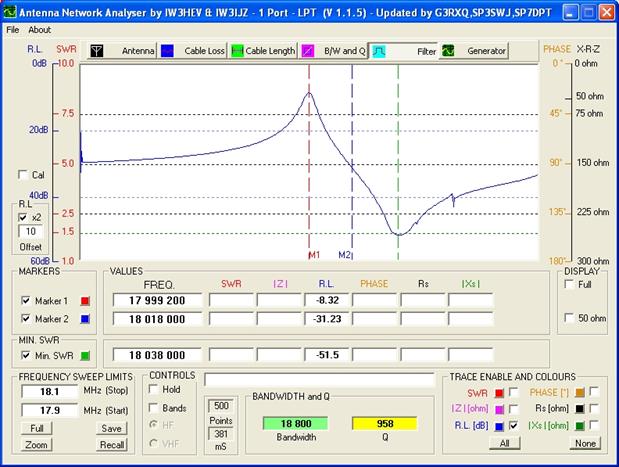This screenshot has height=467, width=619.
Task: Select the Antenna mode icon
Action: point(97,50)
